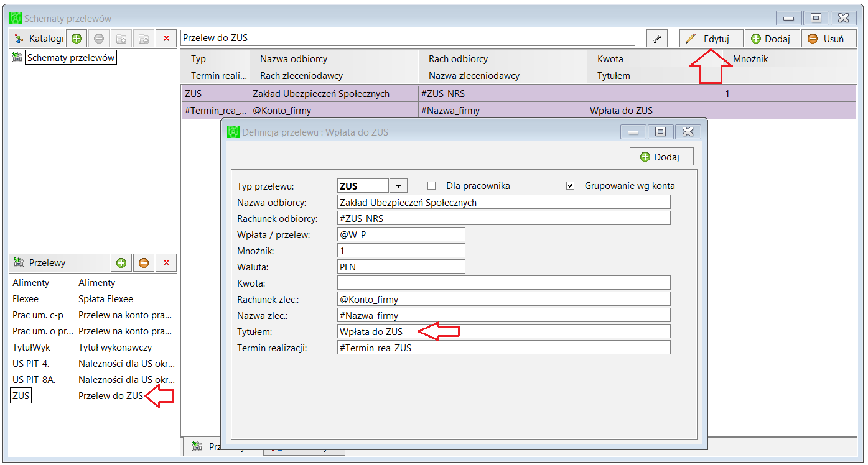Click the Przelewy panel header icon
The image size is (868, 465).
click(19, 263)
